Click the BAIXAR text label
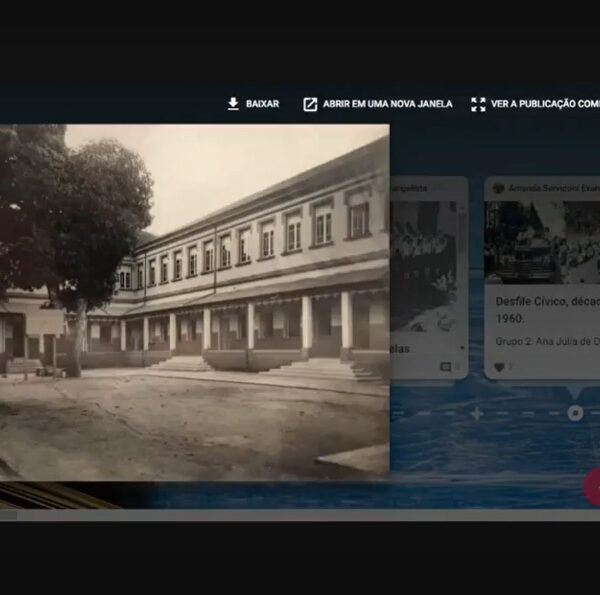The image size is (600, 595). 262,104
